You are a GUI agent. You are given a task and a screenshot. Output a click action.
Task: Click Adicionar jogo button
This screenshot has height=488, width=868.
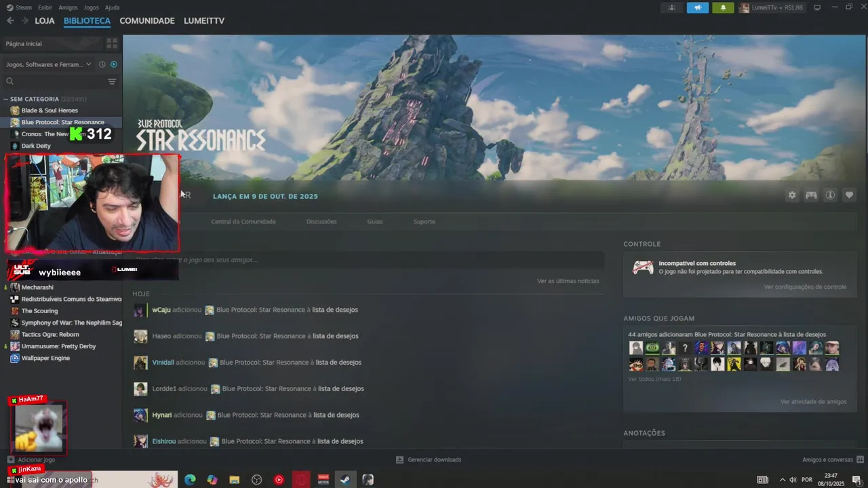31,460
